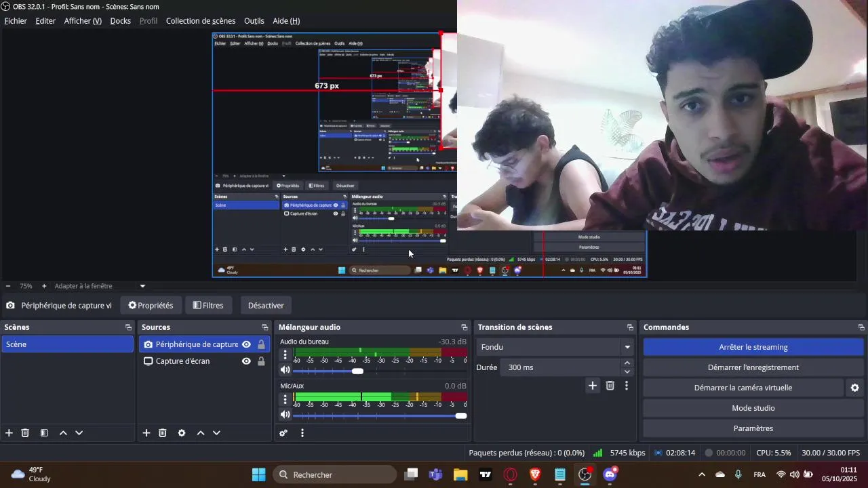Open audio mixer menu dots at bottom
This screenshot has height=488, width=868.
pyautogui.click(x=302, y=433)
